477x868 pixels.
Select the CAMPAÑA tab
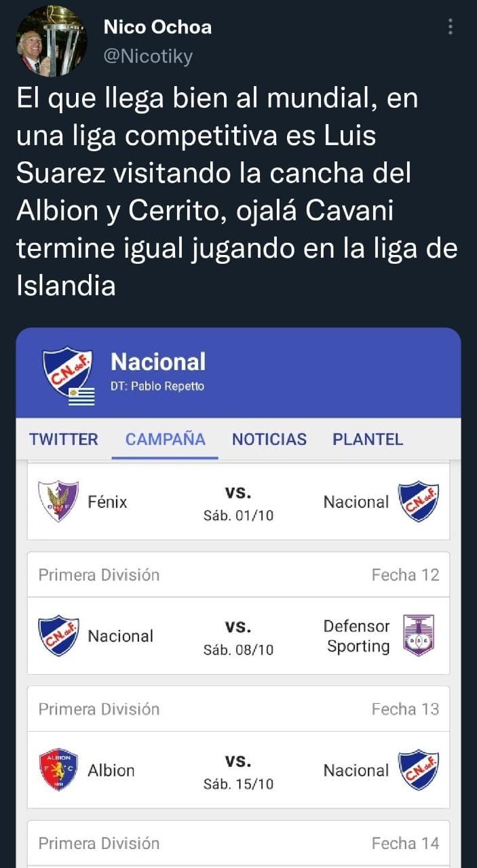(165, 439)
